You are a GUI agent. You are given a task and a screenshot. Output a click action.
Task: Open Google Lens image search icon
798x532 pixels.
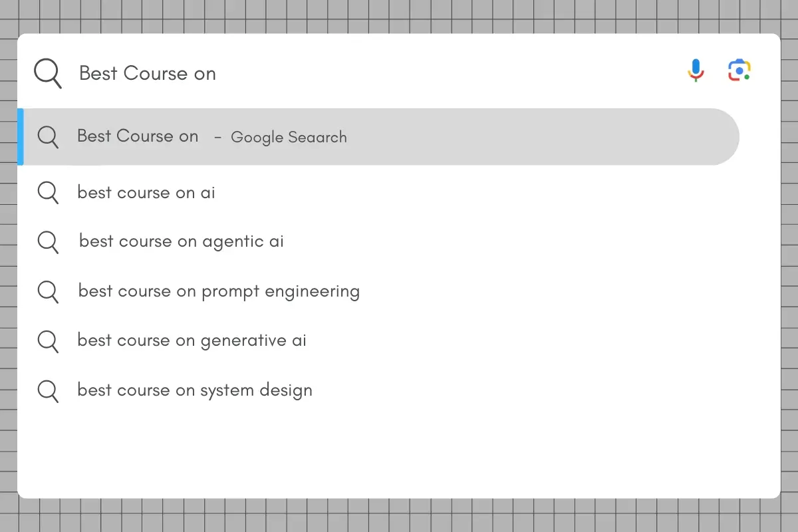click(x=739, y=70)
